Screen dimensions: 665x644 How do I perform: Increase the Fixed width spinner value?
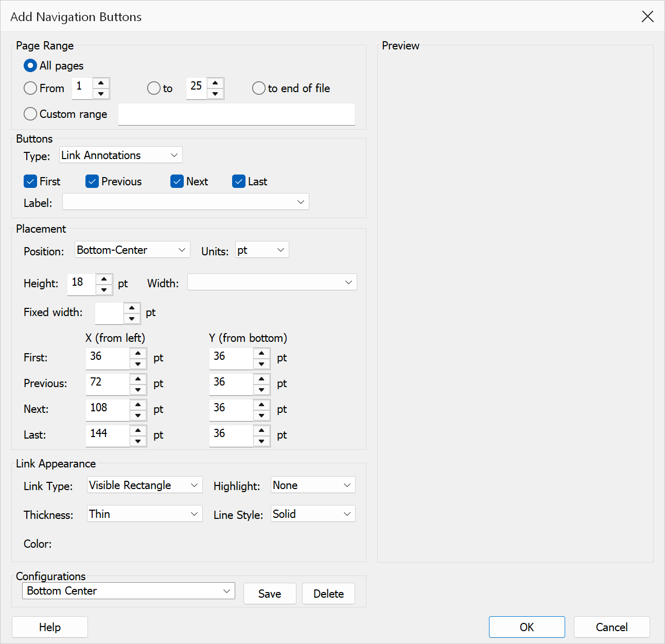132,308
